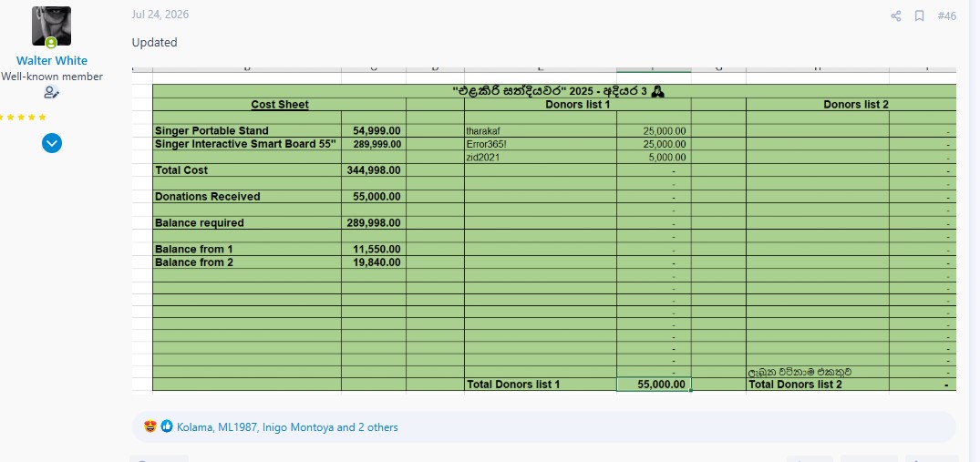Click the 289,998.00 balance value

tap(374, 223)
